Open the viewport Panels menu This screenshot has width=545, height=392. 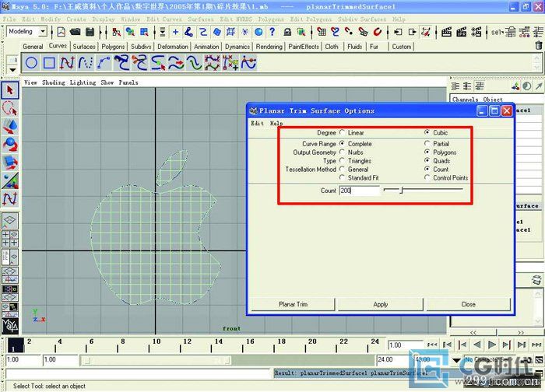click(128, 82)
